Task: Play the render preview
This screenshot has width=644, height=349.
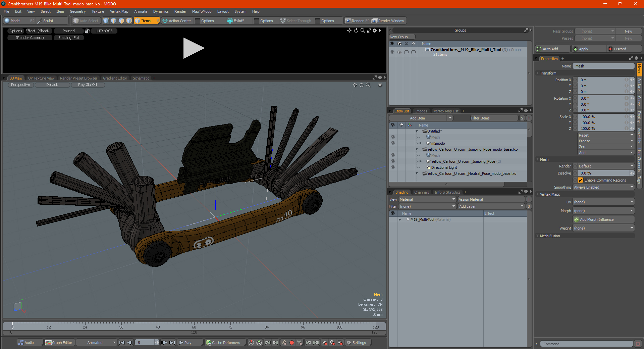Action: pos(194,48)
